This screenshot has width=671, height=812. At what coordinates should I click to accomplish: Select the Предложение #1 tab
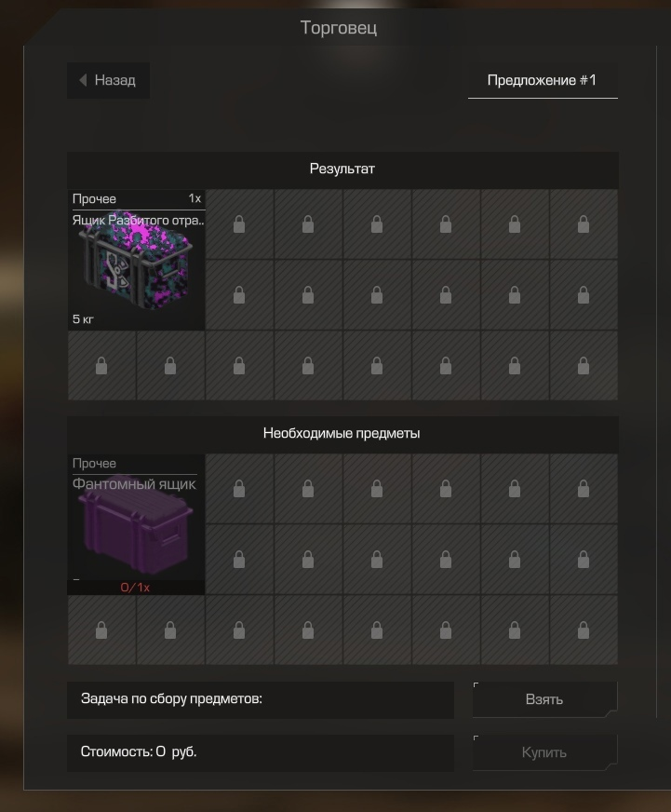[x=543, y=80]
